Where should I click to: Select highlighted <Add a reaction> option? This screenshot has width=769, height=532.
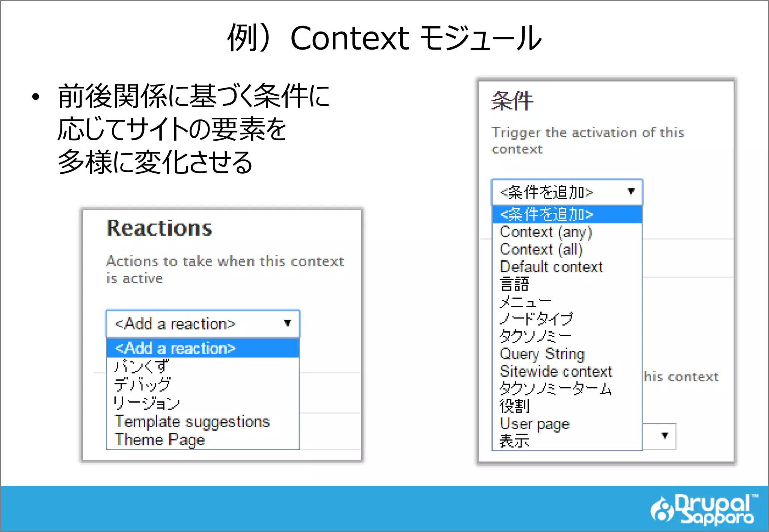[203, 348]
